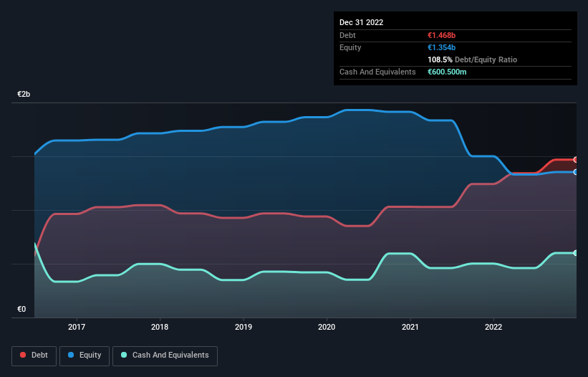Select the red Debt endpoint marker

(x=576, y=159)
